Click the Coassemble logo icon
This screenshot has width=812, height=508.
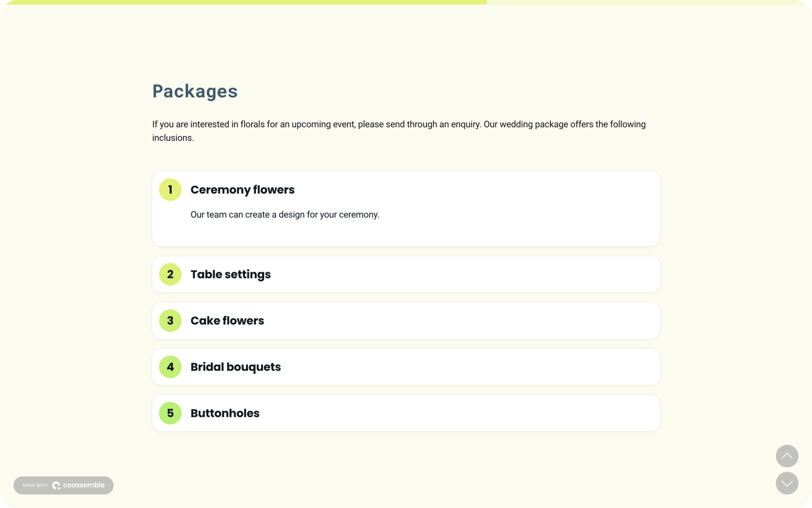pos(57,485)
